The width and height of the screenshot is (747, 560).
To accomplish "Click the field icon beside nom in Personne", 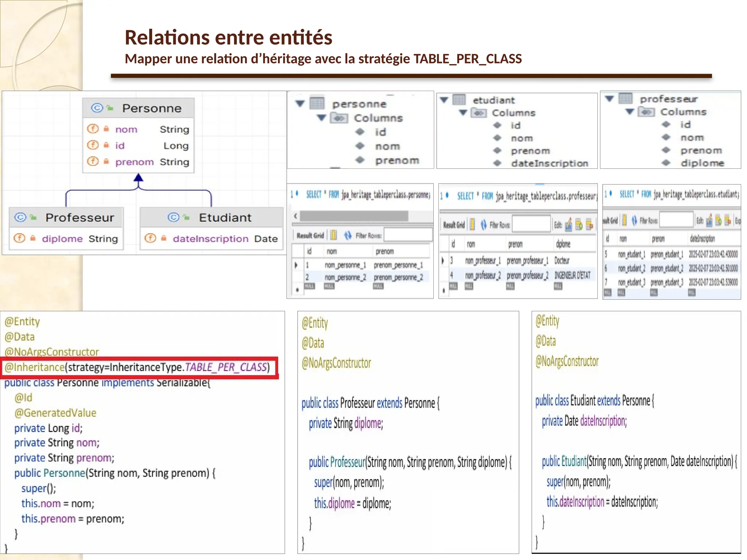I will [93, 129].
